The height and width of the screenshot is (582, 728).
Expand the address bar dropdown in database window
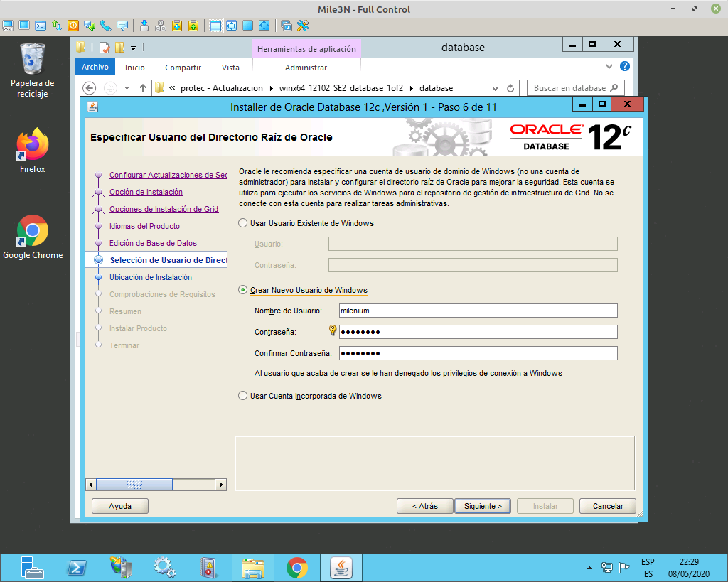pos(496,87)
